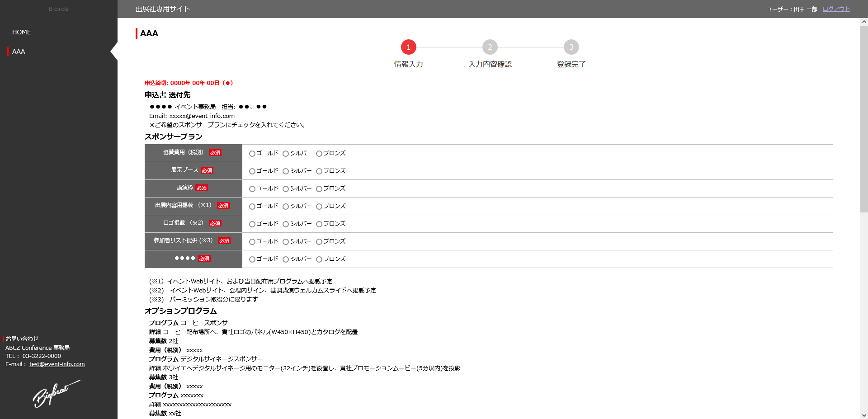
Task: Select ゴールド in the ●●●● row
Action: click(x=252, y=259)
